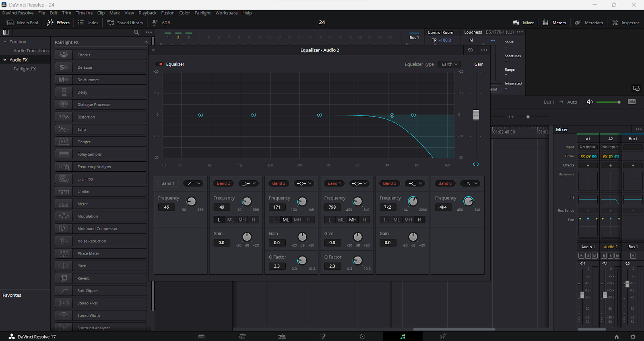The width and height of the screenshot is (644, 341).
Task: Select the Limiter effect icon
Action: 64,191
